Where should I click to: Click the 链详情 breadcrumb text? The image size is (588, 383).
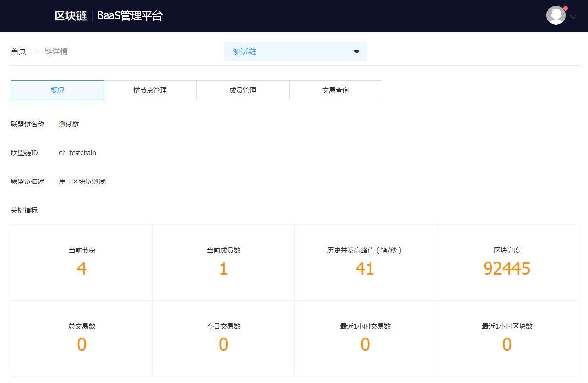point(57,51)
